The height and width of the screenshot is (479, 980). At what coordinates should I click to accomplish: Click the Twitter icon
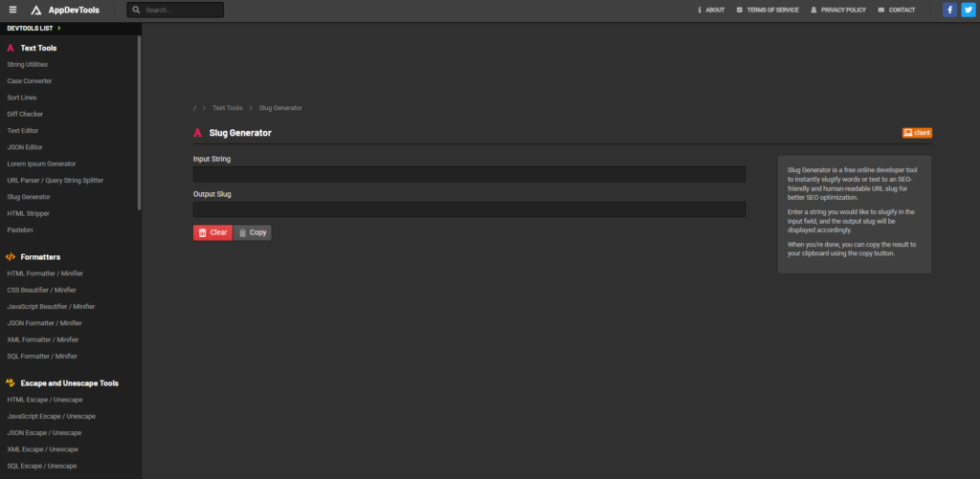click(968, 10)
